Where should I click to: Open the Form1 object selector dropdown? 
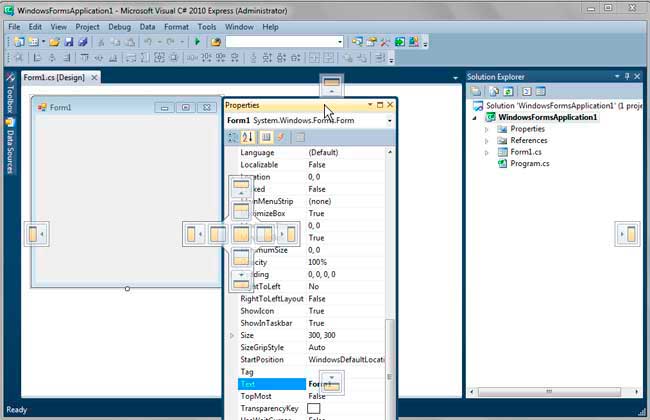pos(389,121)
